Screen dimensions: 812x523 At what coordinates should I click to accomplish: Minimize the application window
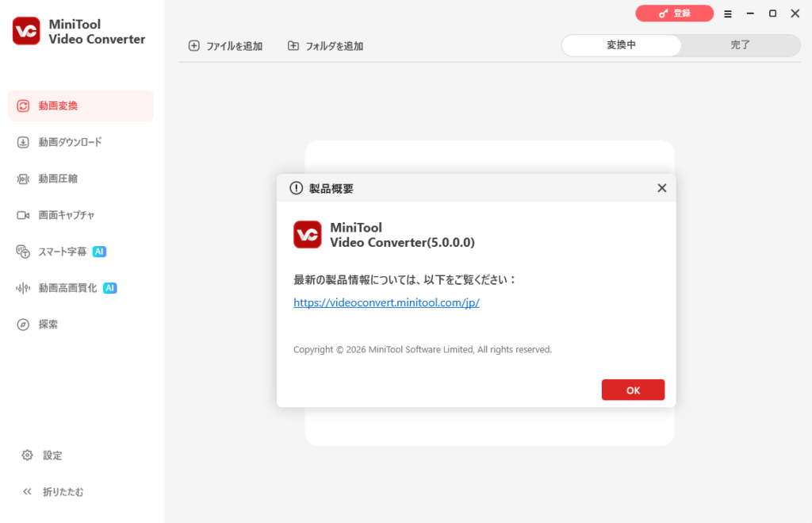tap(750, 13)
